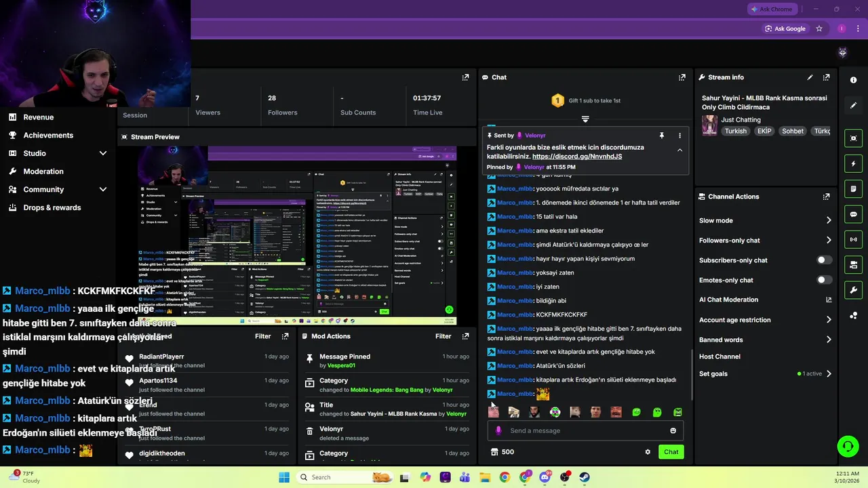Image resolution: width=868 pixels, height=488 pixels.
Task: Click Ask Google in browser toolbar
Action: point(785,28)
